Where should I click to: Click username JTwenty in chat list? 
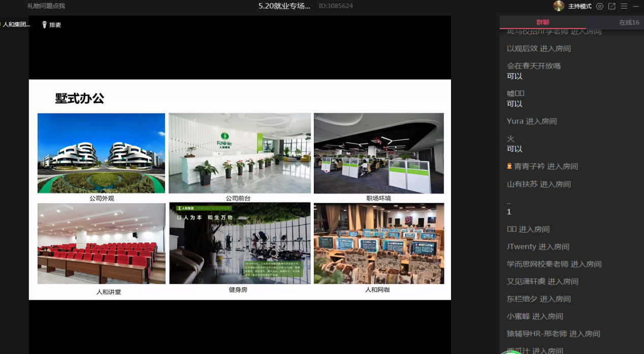[x=521, y=246]
